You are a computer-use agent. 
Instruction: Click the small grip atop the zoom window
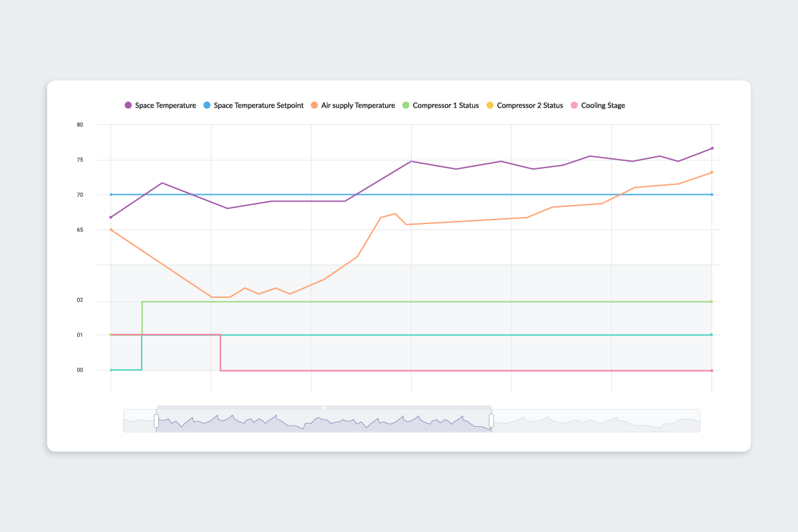point(324,407)
